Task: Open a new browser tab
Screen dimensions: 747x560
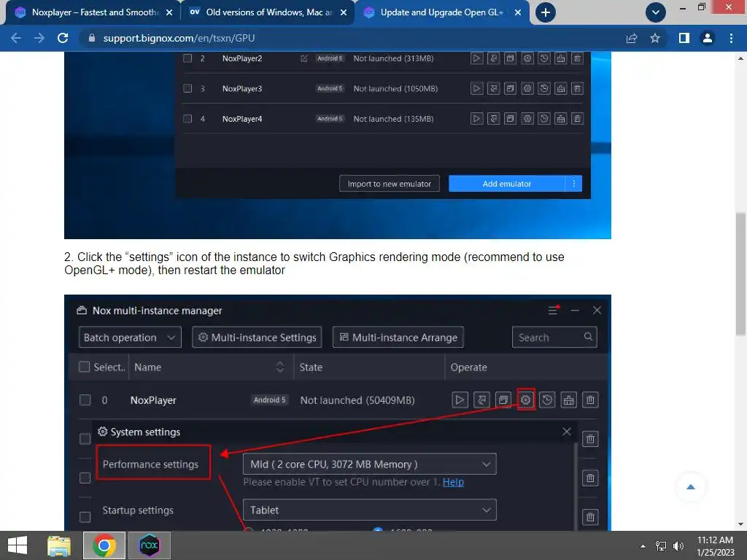Action: (x=546, y=12)
